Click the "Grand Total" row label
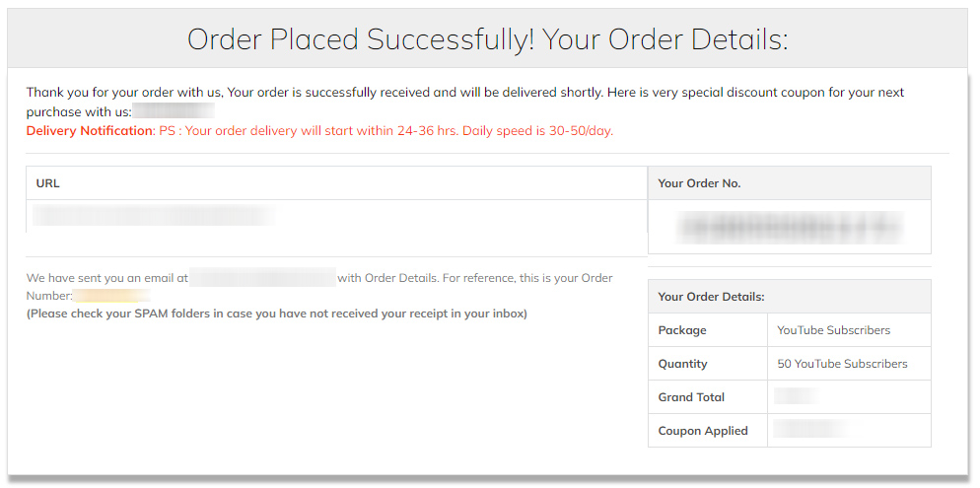980x488 pixels. [x=691, y=397]
